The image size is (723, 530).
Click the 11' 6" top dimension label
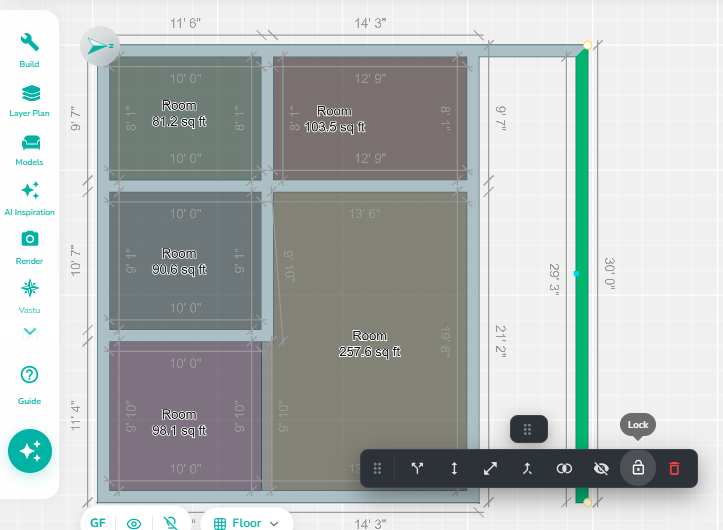(x=185, y=23)
